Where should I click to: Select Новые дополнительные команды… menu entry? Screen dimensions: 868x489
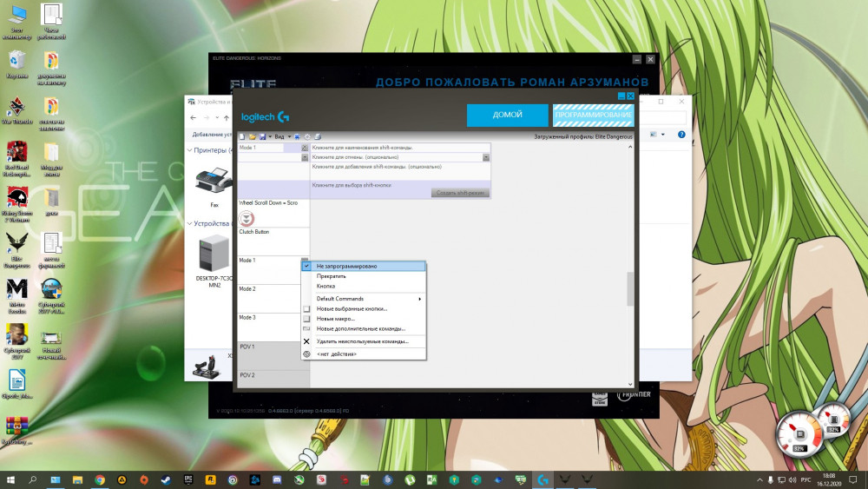pyautogui.click(x=364, y=328)
